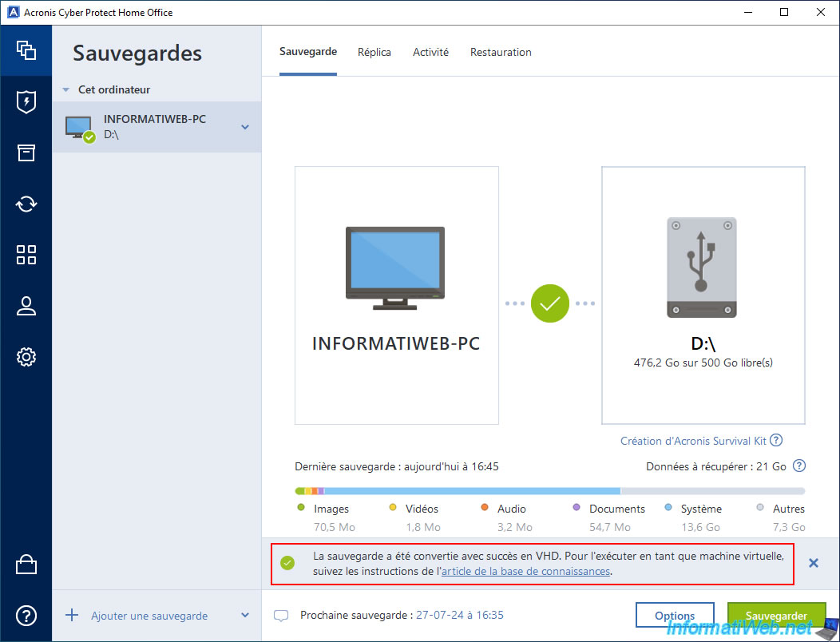
Task: Click the D:\ destination label
Action: pos(703,343)
